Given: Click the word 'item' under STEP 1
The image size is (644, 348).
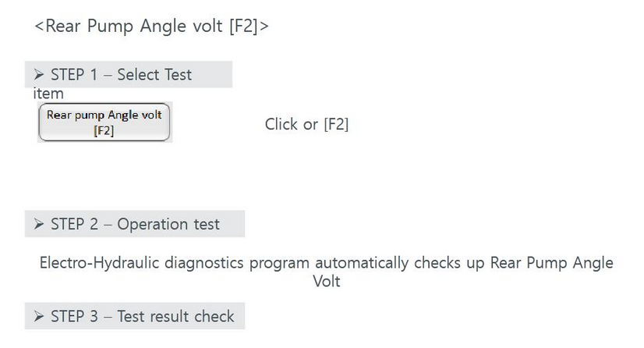Looking at the screenshot, I should 48,94.
